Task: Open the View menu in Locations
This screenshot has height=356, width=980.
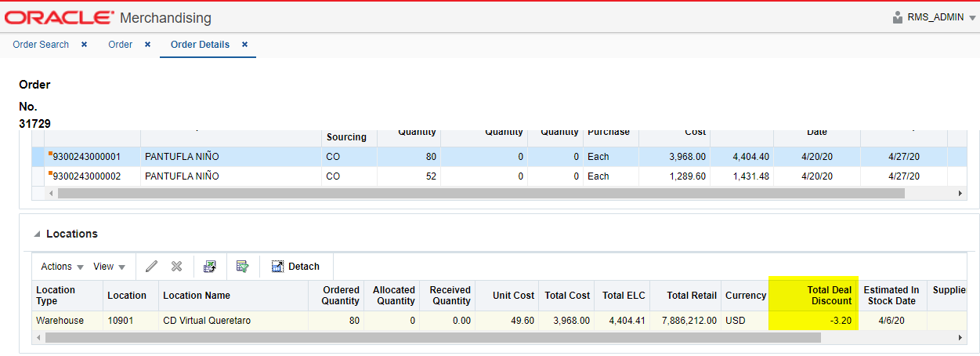Action: click(110, 267)
